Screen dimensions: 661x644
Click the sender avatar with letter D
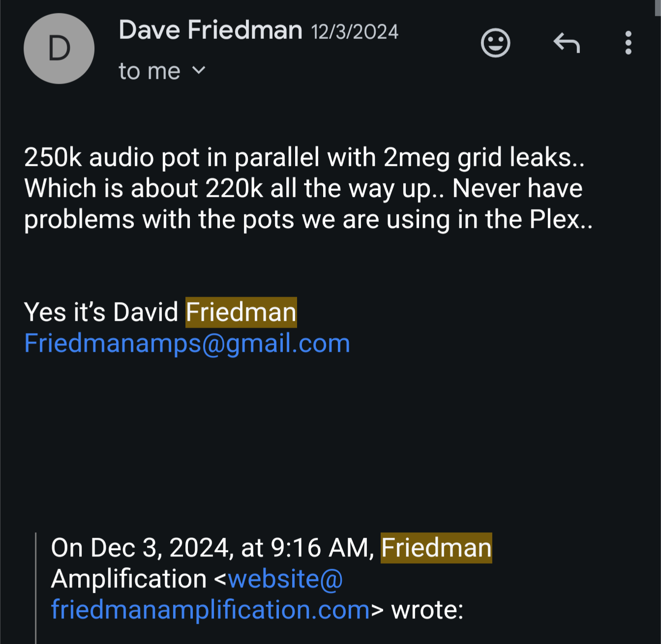point(59,49)
